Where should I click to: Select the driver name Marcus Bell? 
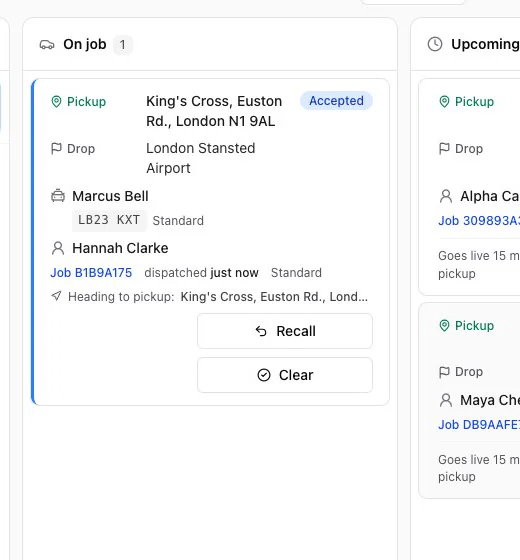click(110, 196)
